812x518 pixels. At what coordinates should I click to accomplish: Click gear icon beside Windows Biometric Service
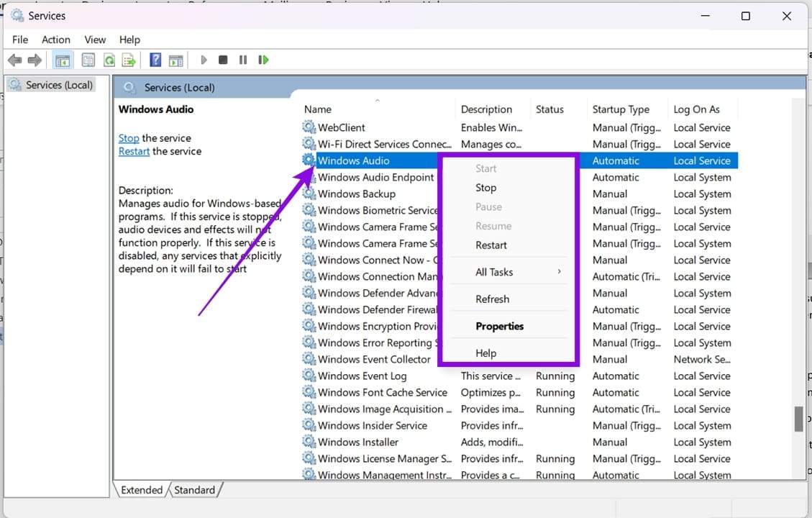pos(309,210)
